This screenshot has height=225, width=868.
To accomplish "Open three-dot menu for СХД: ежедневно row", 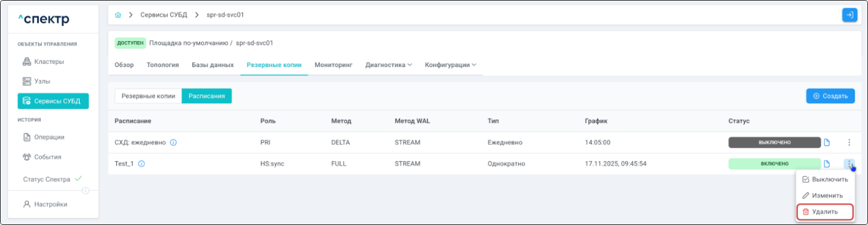I will pos(849,142).
